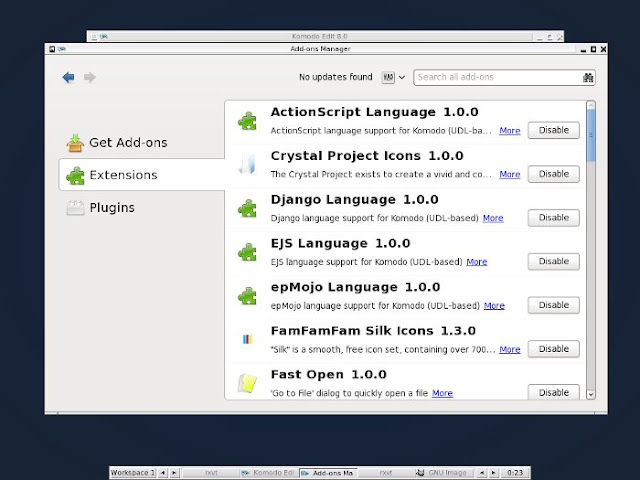
Task: Disable the ActionScript Language extension
Action: [553, 130]
